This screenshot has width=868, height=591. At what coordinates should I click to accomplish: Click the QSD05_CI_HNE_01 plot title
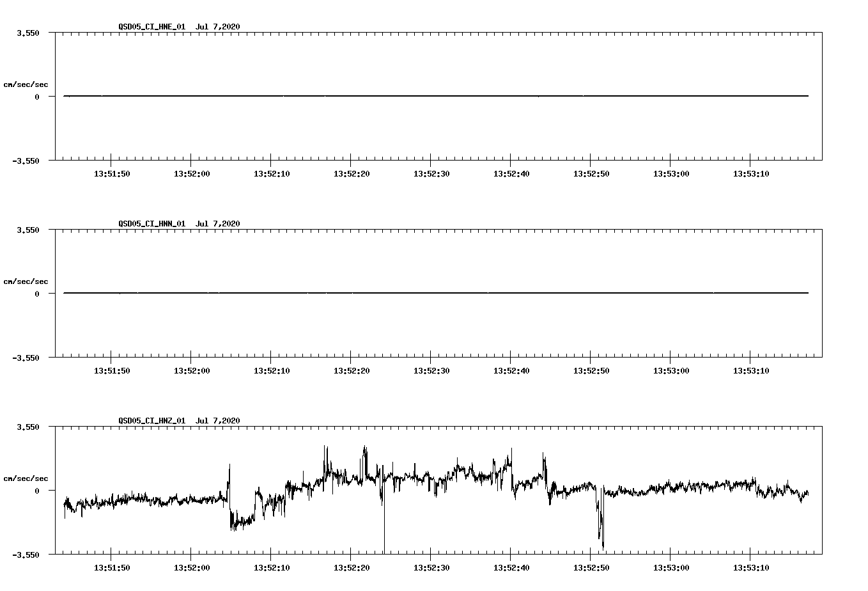pos(179,26)
